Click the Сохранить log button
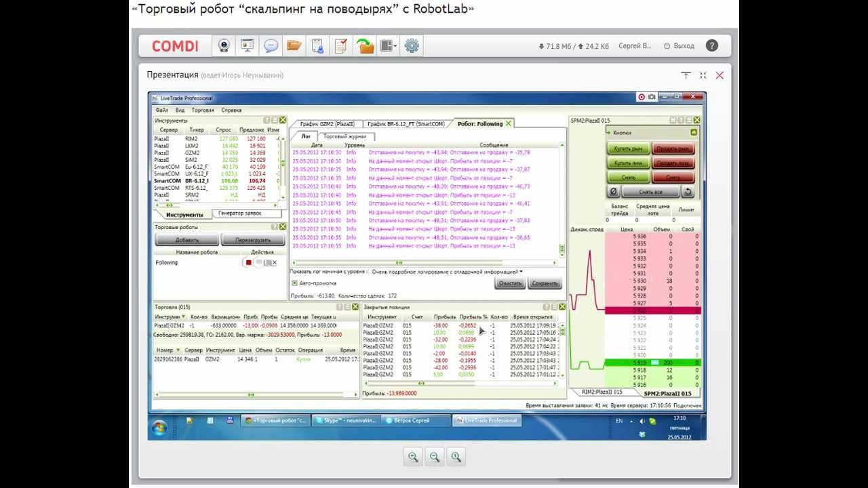Image resolution: width=868 pixels, height=488 pixels. point(545,283)
